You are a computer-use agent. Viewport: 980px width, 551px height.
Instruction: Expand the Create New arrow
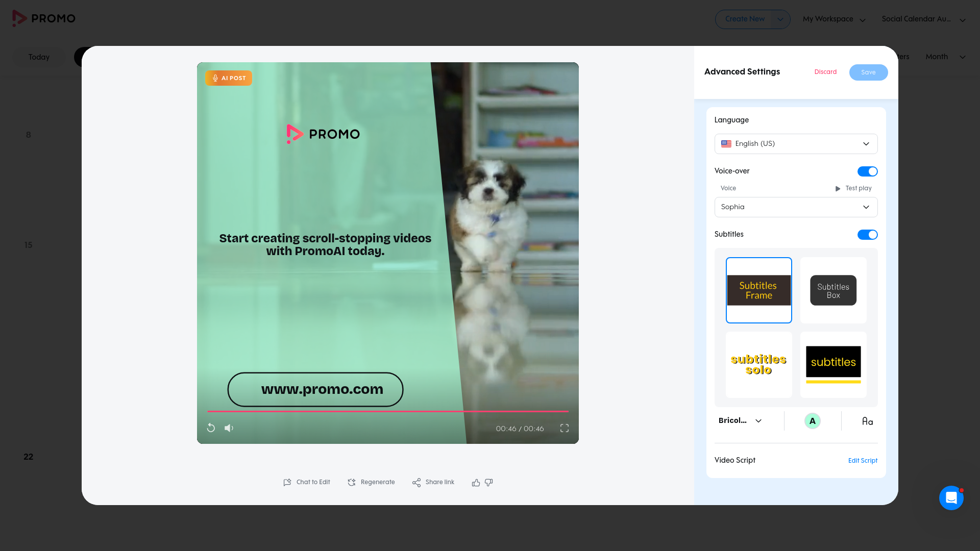pos(780,19)
